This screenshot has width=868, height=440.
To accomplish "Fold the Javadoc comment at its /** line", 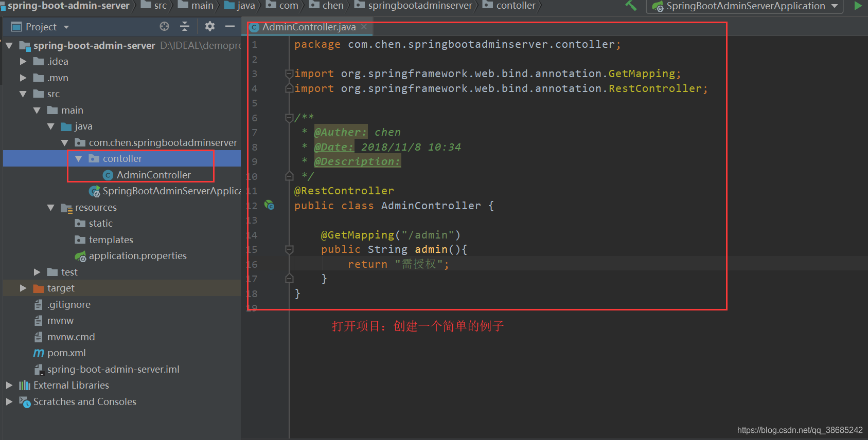I will coord(289,118).
